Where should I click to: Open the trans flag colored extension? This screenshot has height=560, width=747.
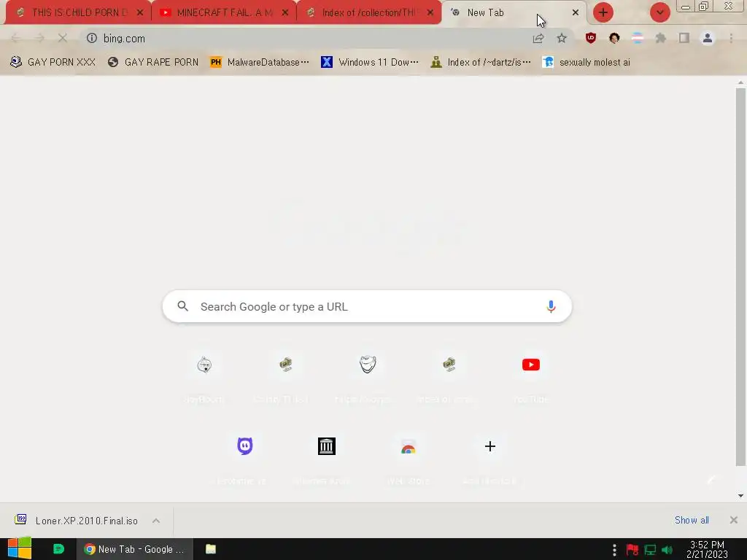point(638,38)
